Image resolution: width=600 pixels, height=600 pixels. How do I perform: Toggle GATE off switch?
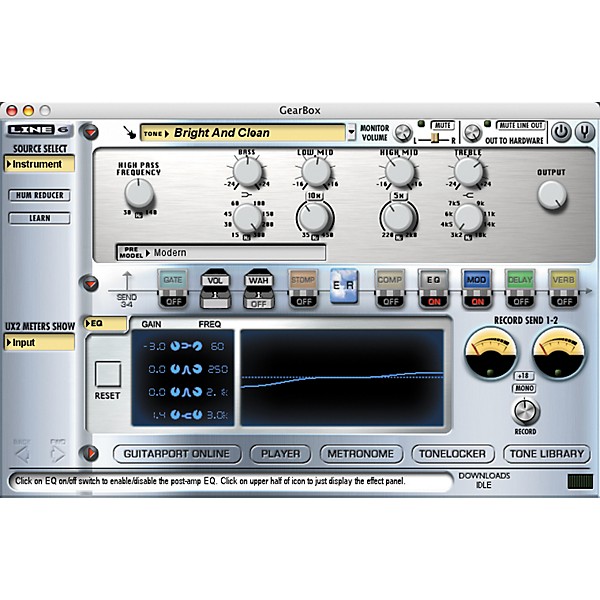(x=173, y=302)
